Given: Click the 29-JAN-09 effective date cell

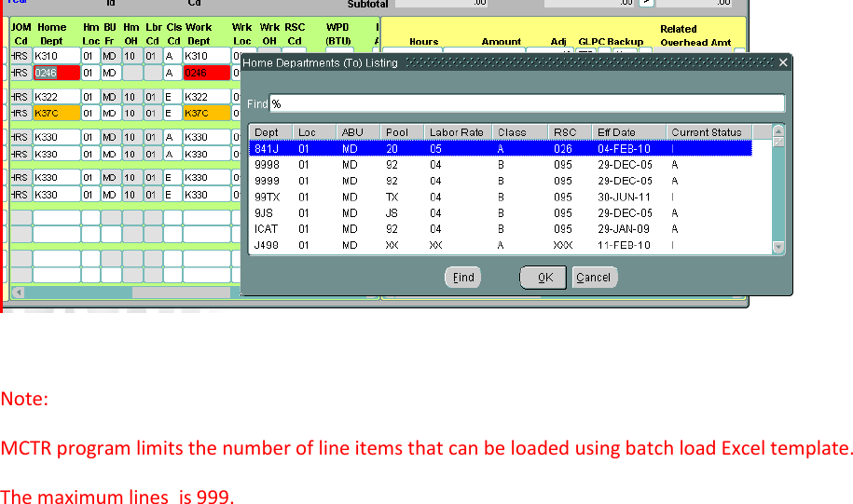Looking at the screenshot, I should tap(624, 229).
